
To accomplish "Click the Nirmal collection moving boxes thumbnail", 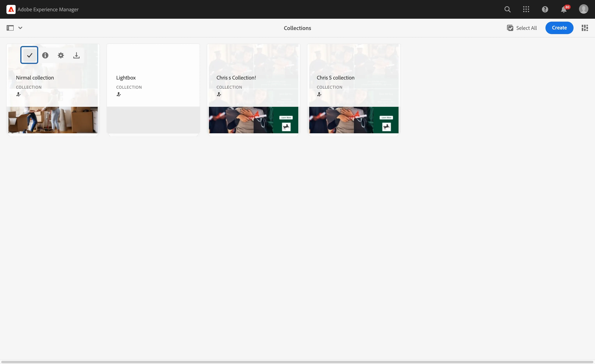I will coord(53,120).
